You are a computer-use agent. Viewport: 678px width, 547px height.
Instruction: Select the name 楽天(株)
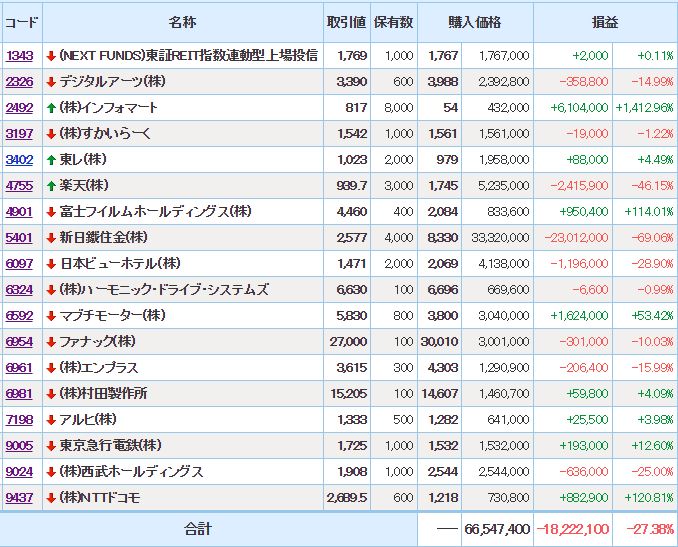point(84,185)
